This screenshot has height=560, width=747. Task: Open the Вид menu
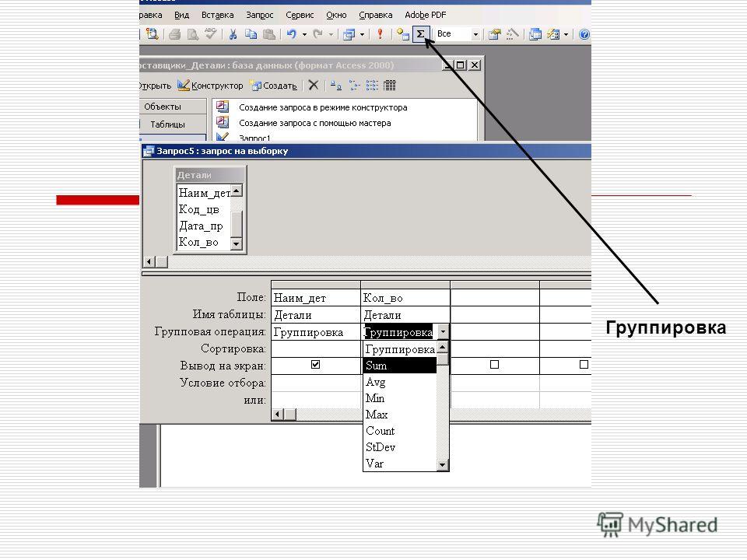point(181,15)
